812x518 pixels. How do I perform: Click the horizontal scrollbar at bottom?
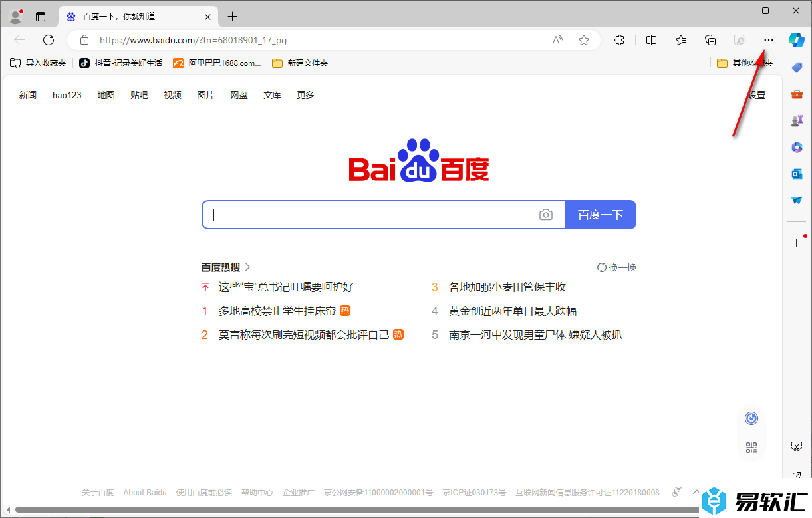pyautogui.click(x=357, y=510)
